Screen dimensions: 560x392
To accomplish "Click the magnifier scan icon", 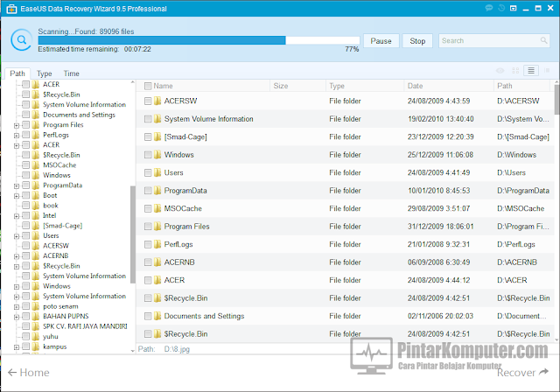I will [x=21, y=40].
